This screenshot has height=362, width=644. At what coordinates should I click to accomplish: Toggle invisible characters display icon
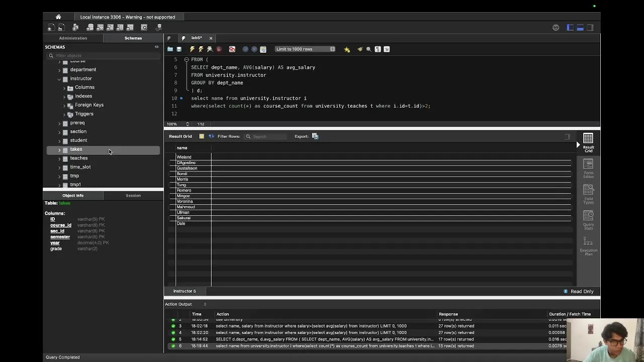(378, 49)
